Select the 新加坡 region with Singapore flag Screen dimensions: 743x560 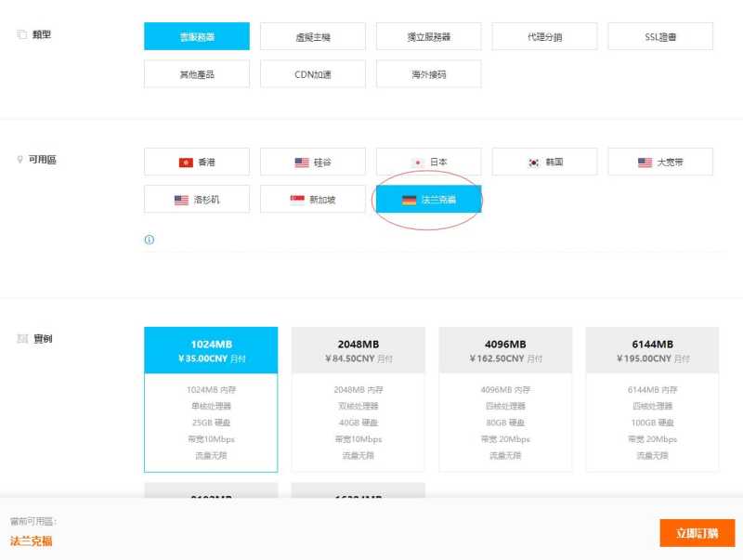pos(313,199)
